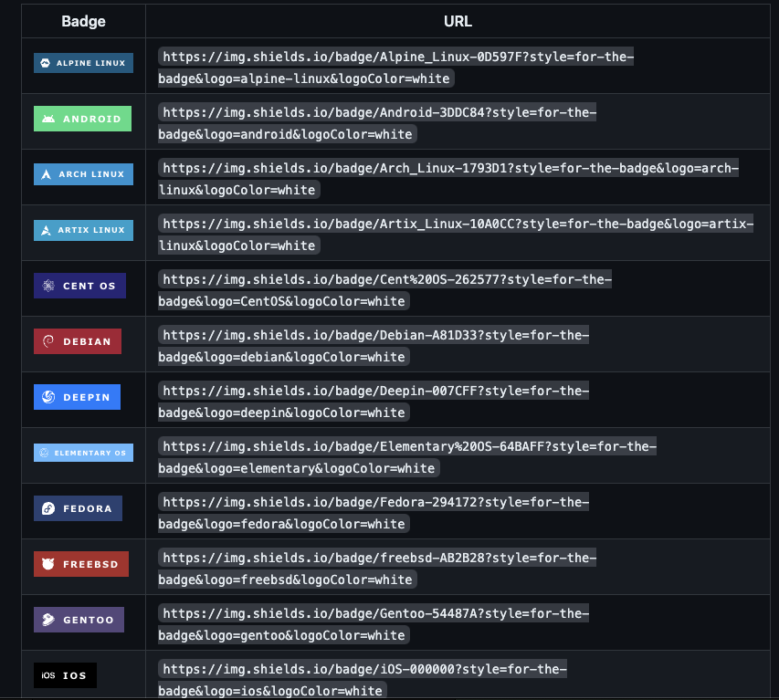779x700 pixels.
Task: Select the freebsd-AB2B28 URL text
Action: tap(377, 568)
